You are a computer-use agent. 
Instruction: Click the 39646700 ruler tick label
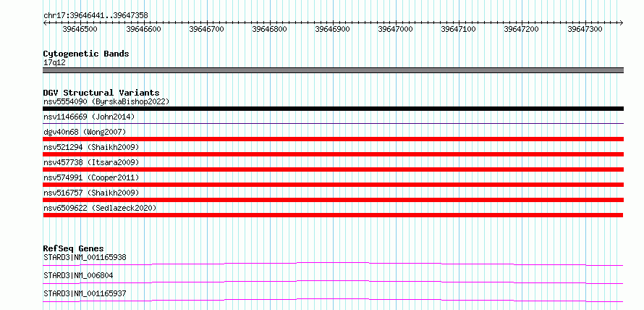click(x=207, y=29)
